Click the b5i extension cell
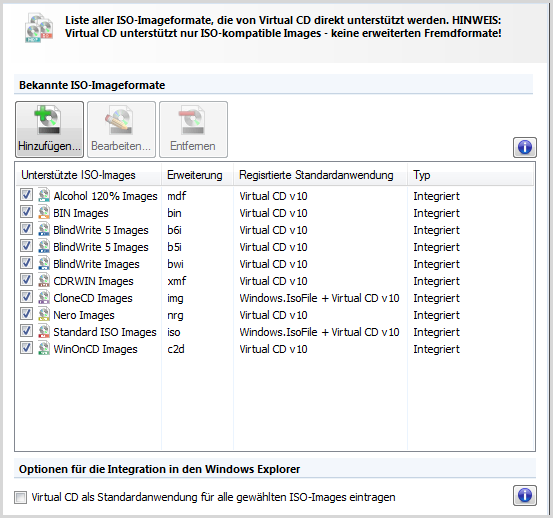This screenshot has width=553, height=518. tap(174, 247)
